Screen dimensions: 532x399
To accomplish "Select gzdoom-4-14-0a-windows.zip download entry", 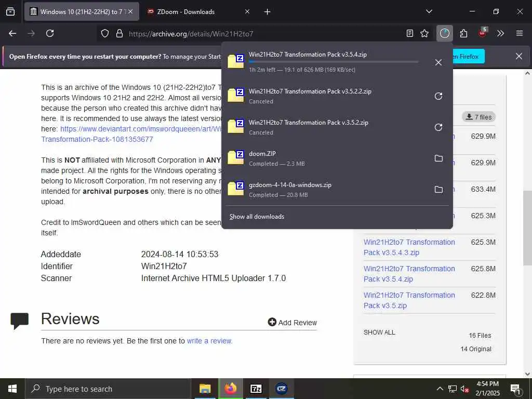I will pos(326,190).
